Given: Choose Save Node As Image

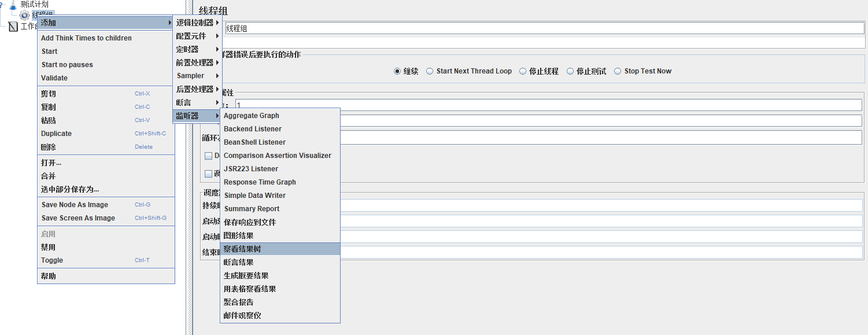Looking at the screenshot, I should [x=106, y=205].
